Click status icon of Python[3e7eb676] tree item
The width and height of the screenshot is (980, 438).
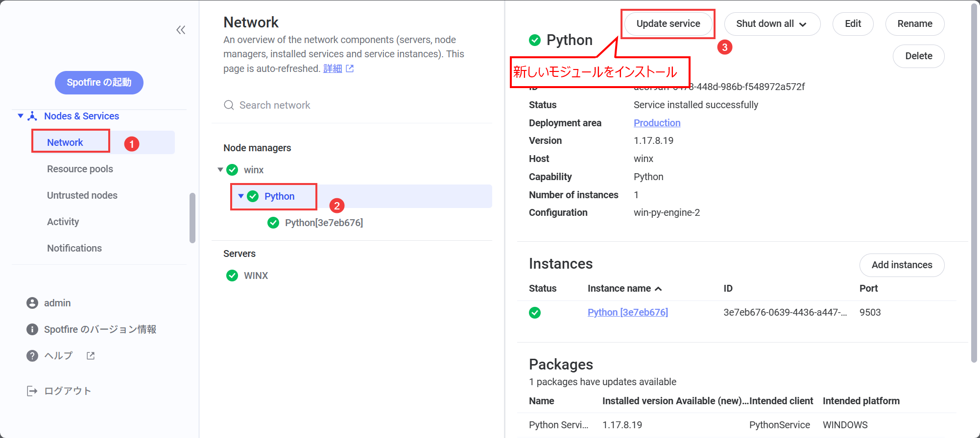coord(273,223)
